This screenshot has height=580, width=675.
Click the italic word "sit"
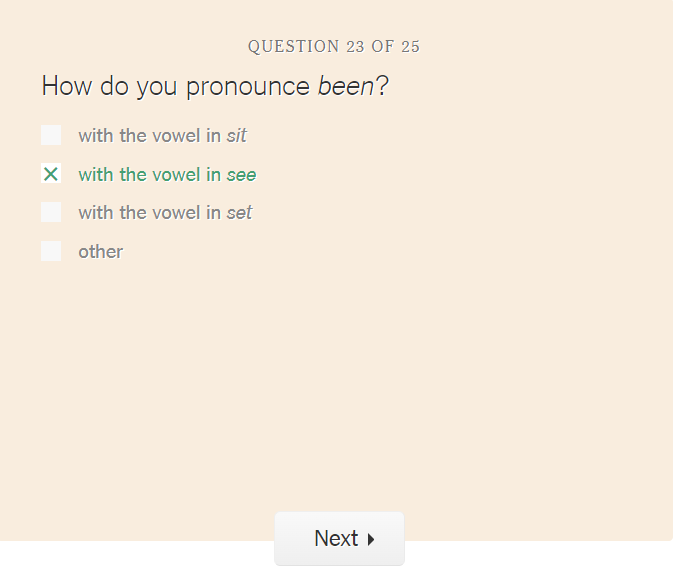[x=236, y=135]
